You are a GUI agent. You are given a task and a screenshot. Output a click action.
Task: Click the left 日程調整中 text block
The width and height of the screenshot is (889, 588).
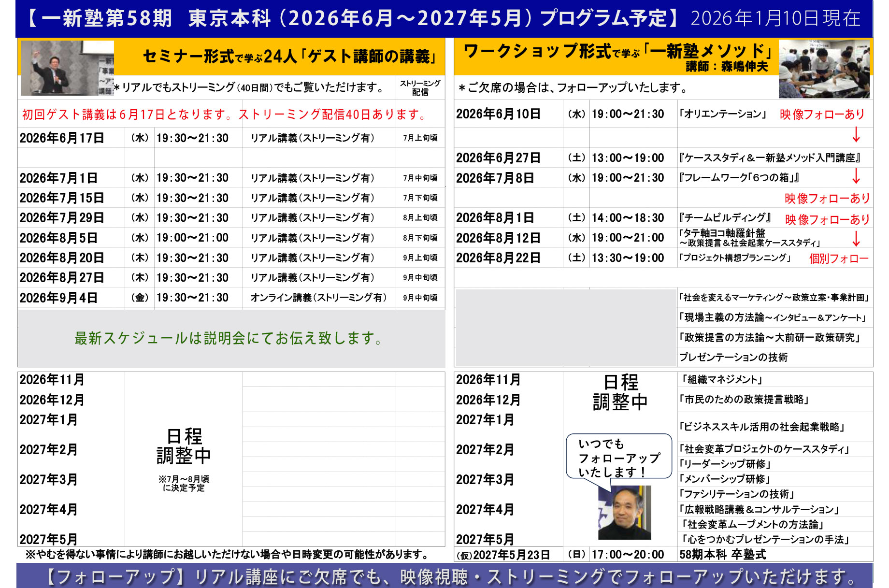pyautogui.click(x=184, y=446)
